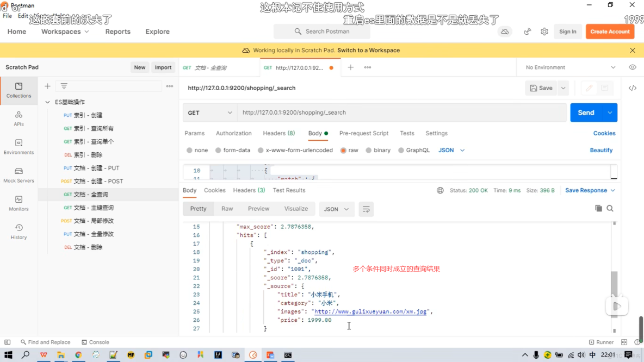Open Postman settings gear icon
The image size is (644, 362).
(x=544, y=32)
